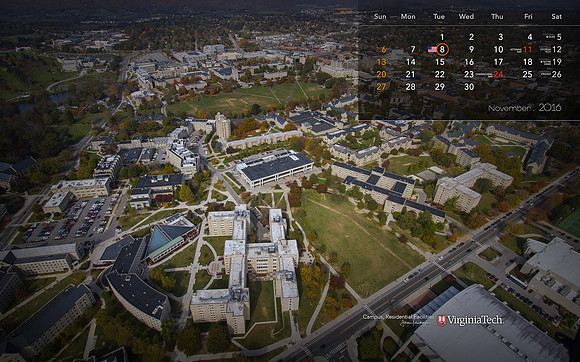Select the Sun column header
The image size is (580, 362).
tap(380, 17)
